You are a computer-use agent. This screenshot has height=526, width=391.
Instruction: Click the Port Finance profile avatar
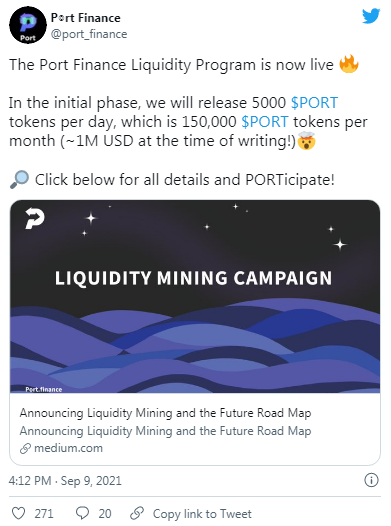coord(28,25)
